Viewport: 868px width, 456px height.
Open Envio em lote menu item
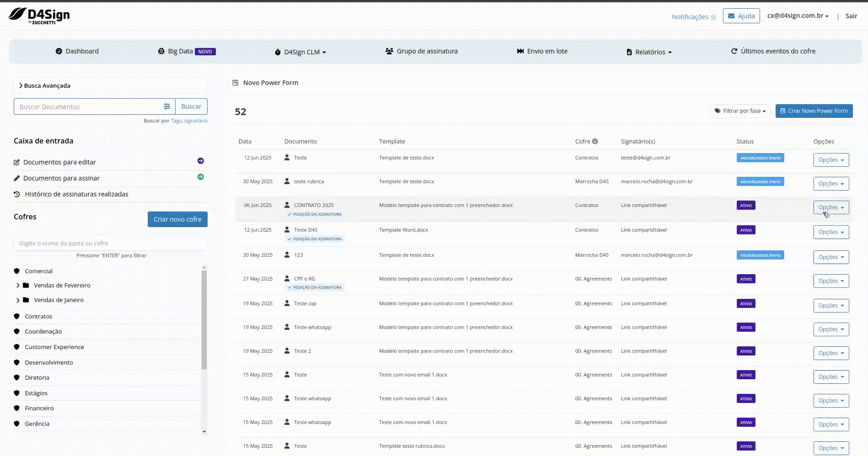coord(542,51)
